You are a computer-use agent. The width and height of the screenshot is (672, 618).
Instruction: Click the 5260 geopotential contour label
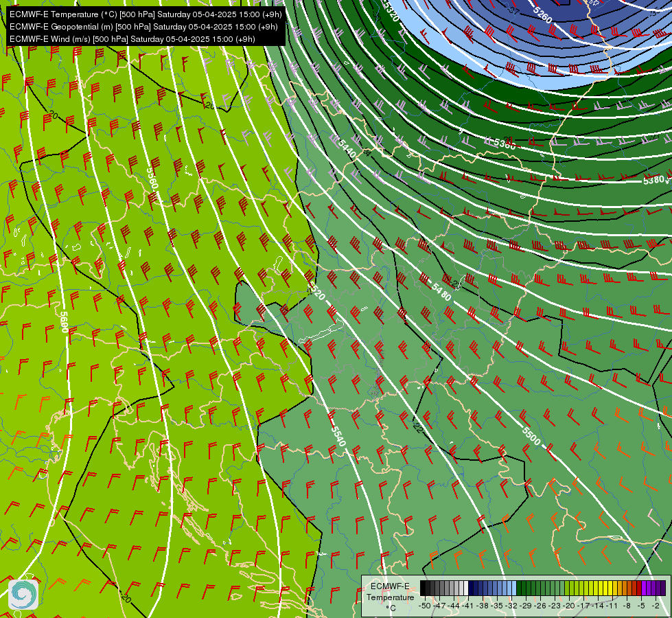tap(542, 15)
